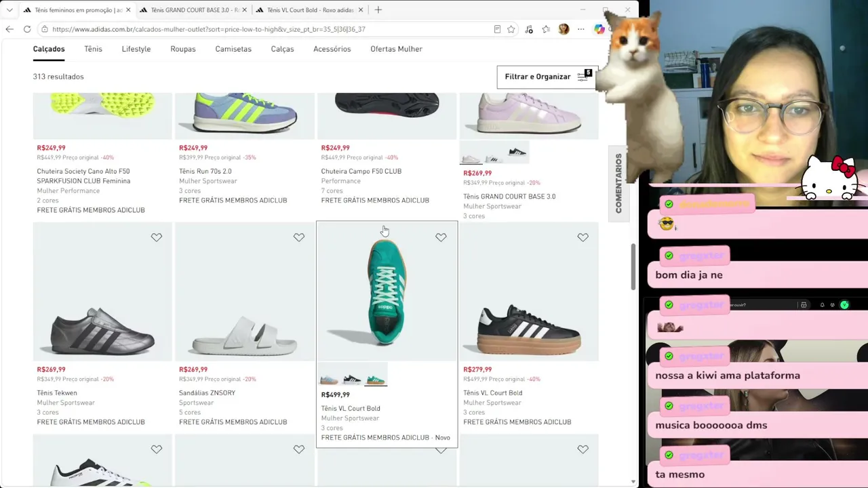Open the Camisetas category

coord(233,49)
